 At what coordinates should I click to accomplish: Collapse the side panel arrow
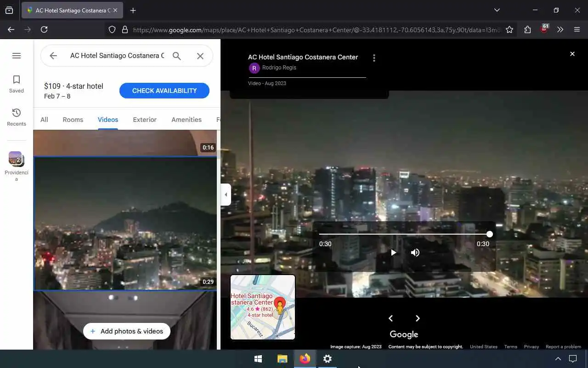226,195
